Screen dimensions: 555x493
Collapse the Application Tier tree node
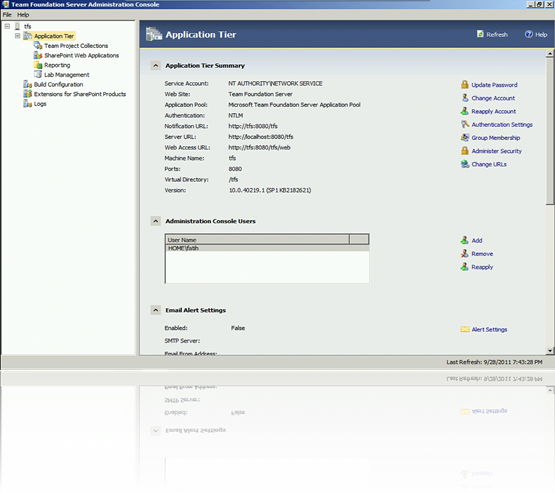point(17,36)
